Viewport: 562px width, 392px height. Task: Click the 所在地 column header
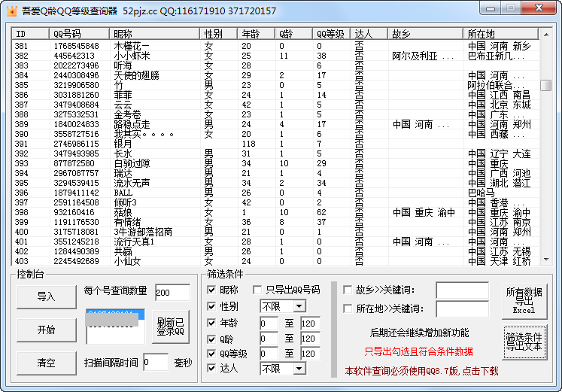tap(501, 34)
